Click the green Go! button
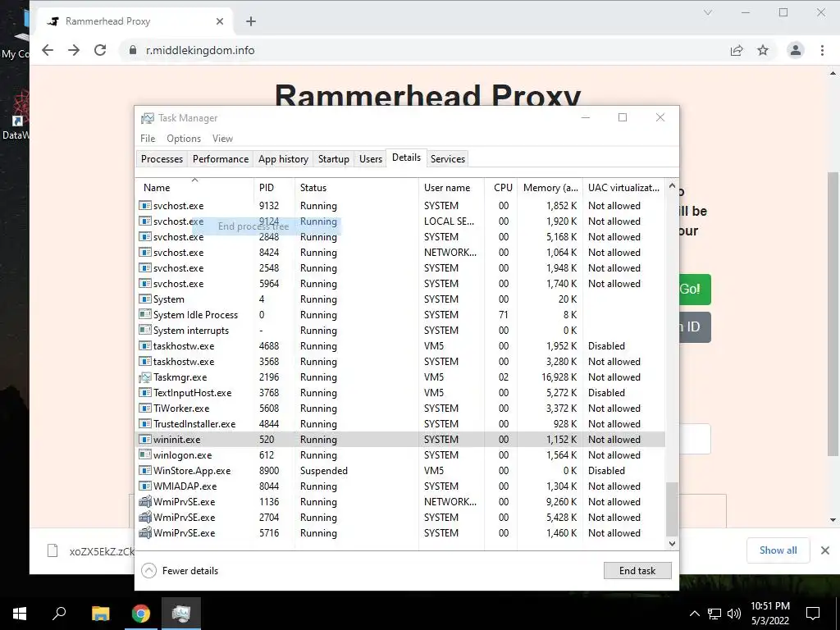Screen dimensions: 840x630 [695, 290]
